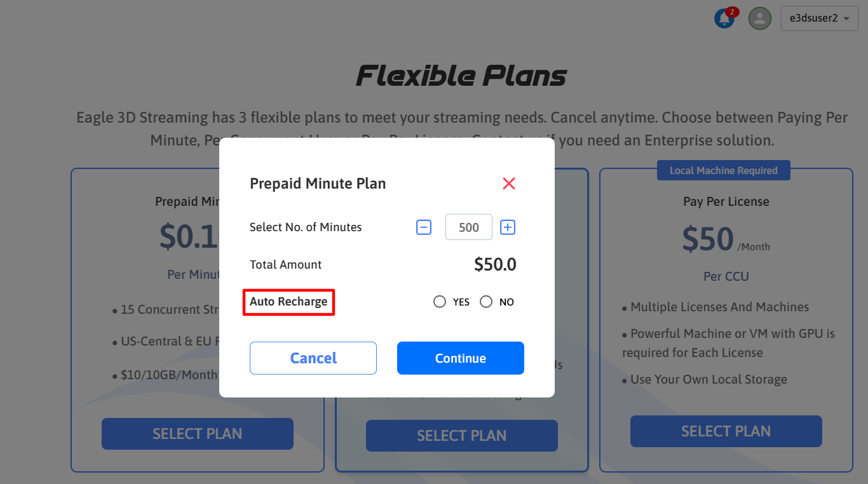Click the Prepaid Minute Plan dialog title
Viewport: 868px width, 484px height.
coord(318,184)
